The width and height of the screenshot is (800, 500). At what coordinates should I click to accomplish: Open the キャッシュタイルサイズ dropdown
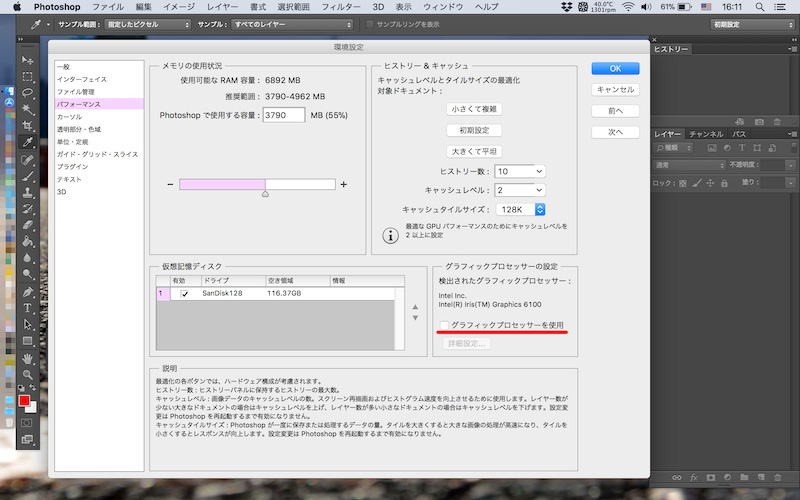point(520,209)
